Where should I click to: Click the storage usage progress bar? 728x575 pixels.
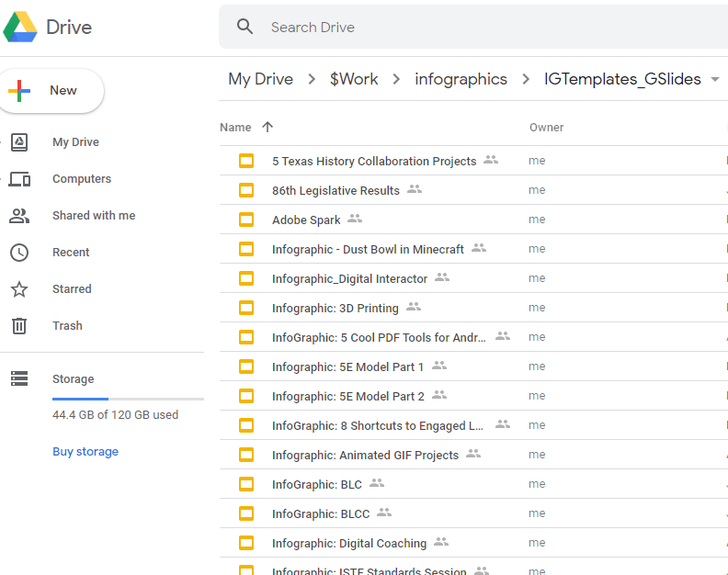coord(128,399)
